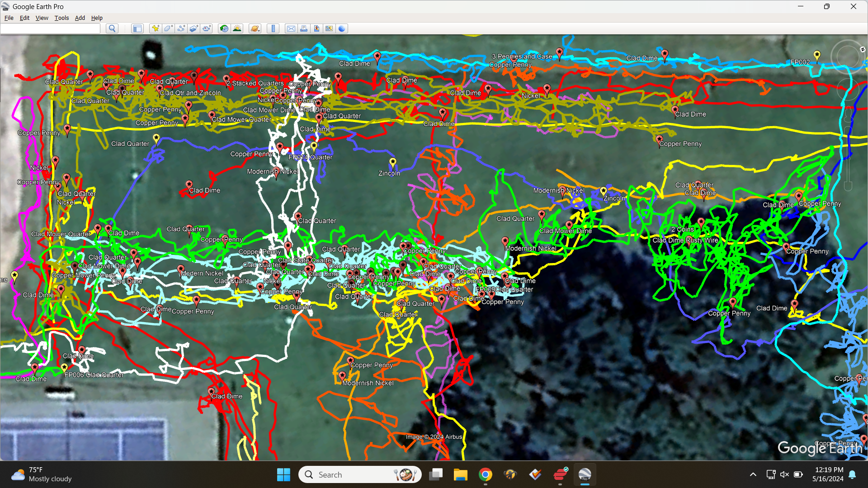This screenshot has width=868, height=488.
Task: Click the Copper Mower Penny label
Action: [84, 275]
